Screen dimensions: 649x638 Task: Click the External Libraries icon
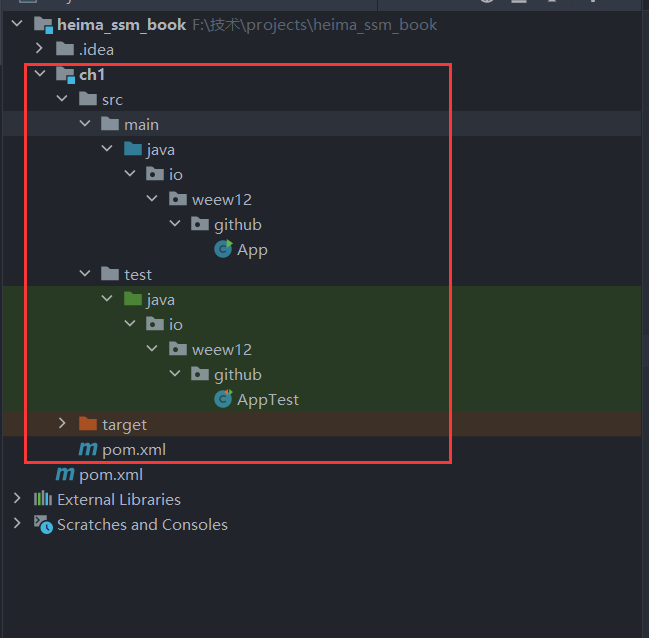pos(43,498)
